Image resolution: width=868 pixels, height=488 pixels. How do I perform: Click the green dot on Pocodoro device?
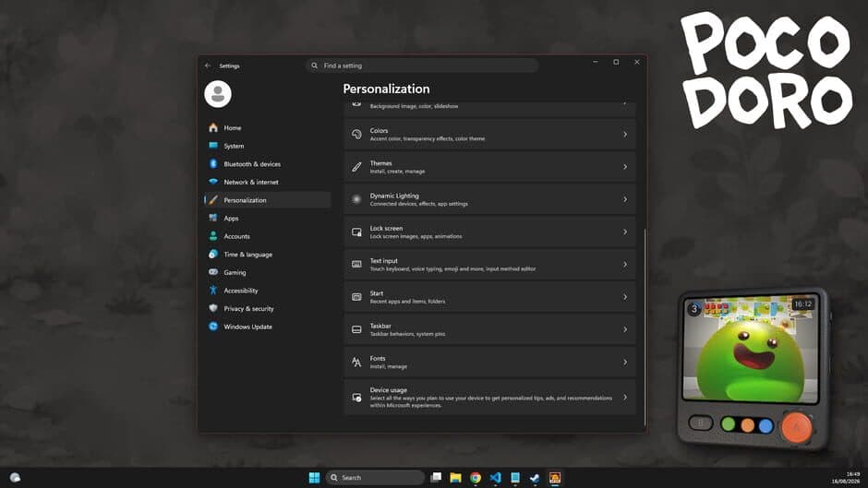pos(729,425)
